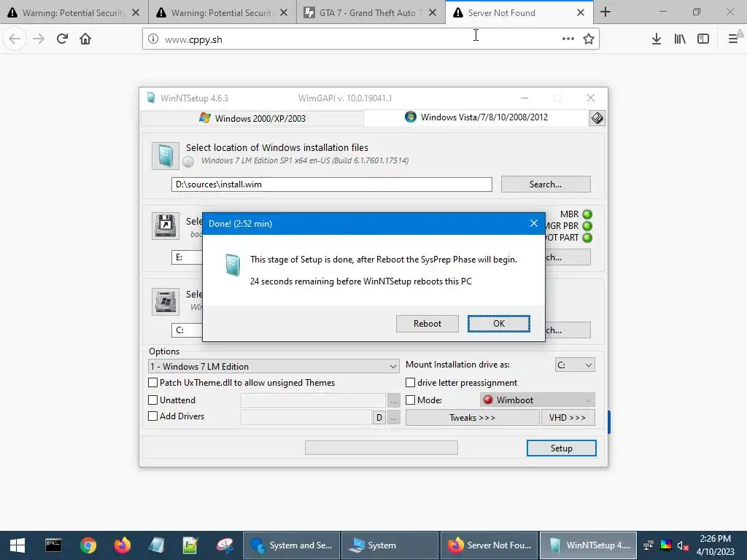Click the Tweaks >>> button

click(x=472, y=418)
